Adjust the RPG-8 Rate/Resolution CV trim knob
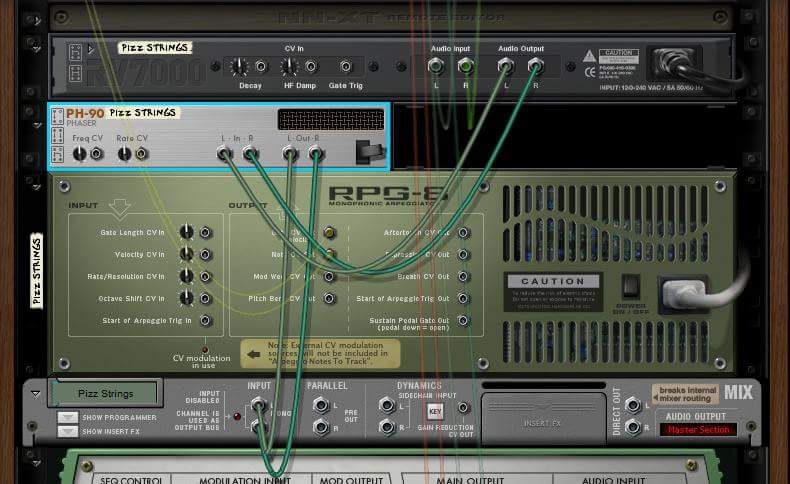The width and height of the screenshot is (790, 484). click(186, 276)
